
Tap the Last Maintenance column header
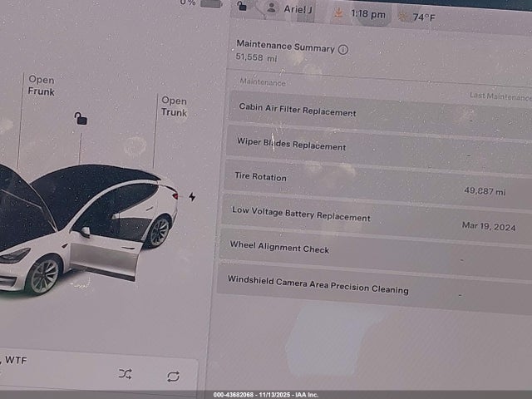point(500,96)
